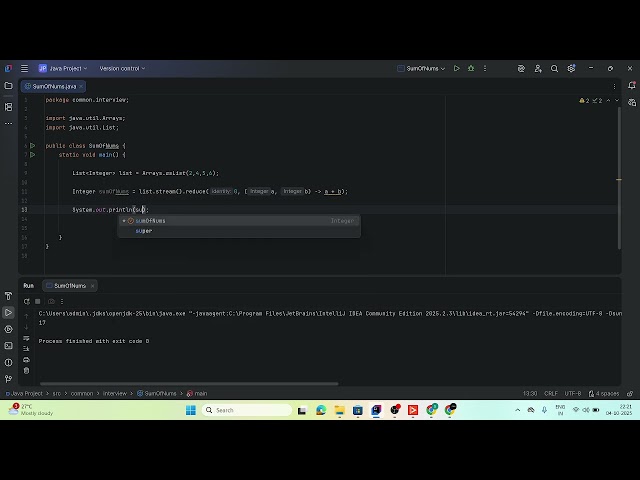Run SumOfNums with the green play button

[x=457, y=69]
